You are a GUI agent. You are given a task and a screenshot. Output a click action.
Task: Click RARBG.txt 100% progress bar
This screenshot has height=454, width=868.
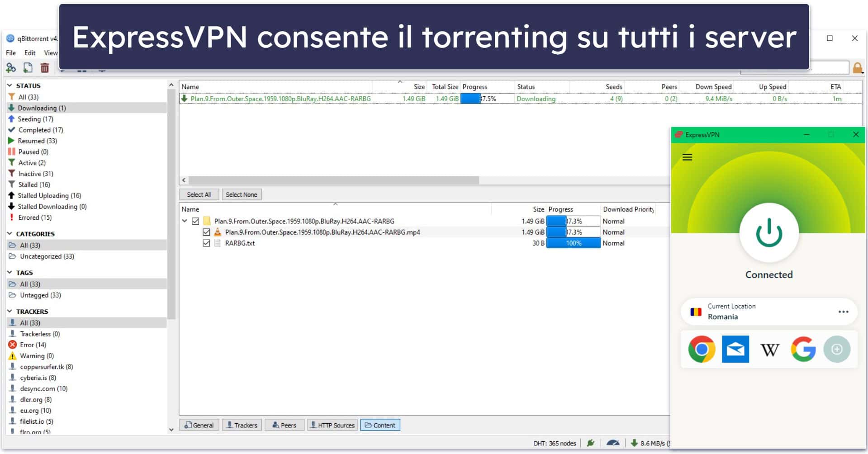(x=574, y=243)
